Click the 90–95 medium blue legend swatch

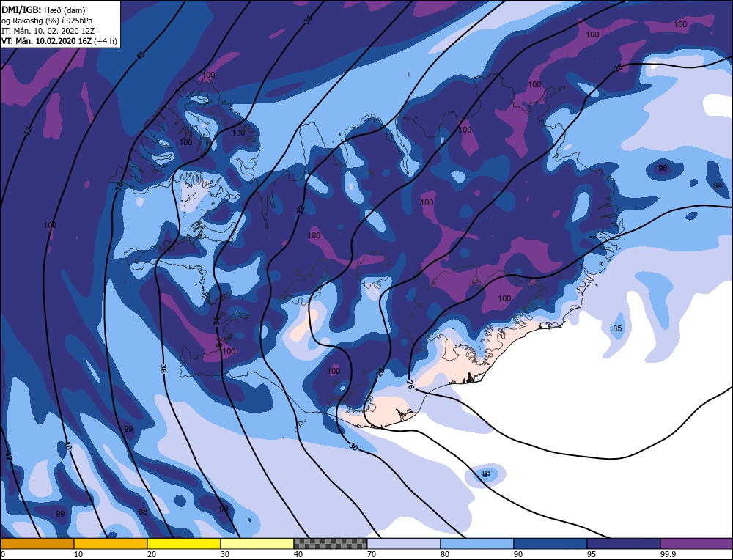coord(550,544)
